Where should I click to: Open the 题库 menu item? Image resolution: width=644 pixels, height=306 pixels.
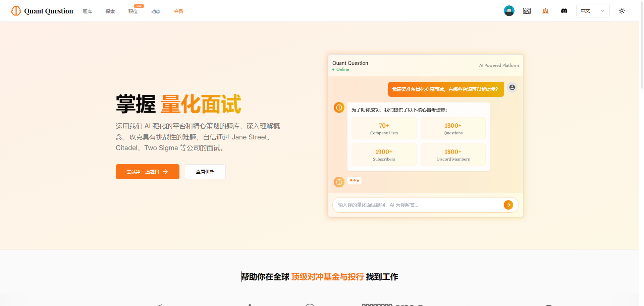[87, 11]
